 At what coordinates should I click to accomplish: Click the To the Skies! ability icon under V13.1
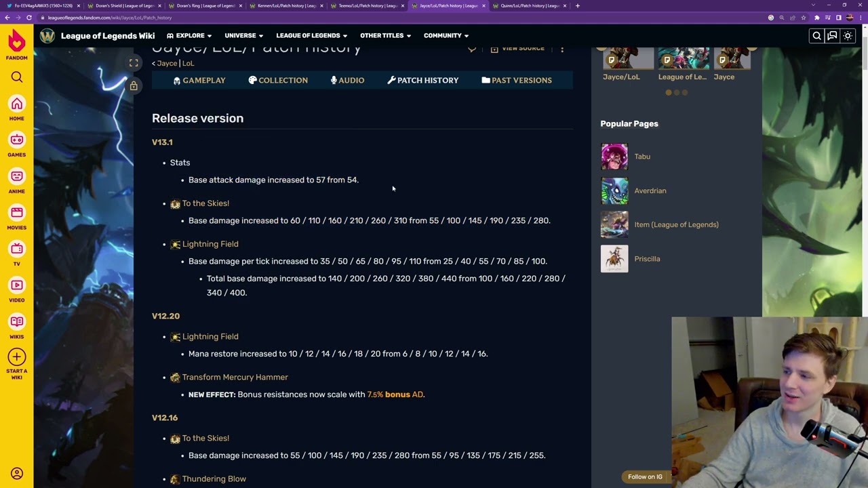[175, 204]
